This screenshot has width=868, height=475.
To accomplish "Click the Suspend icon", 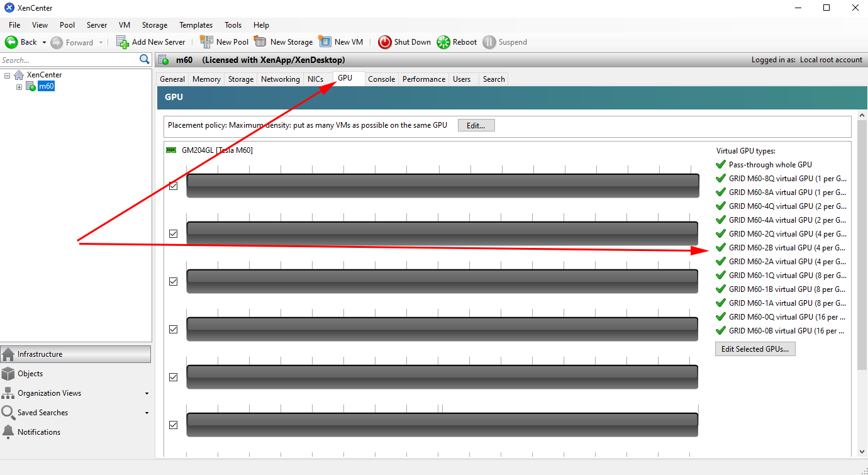I will [489, 42].
